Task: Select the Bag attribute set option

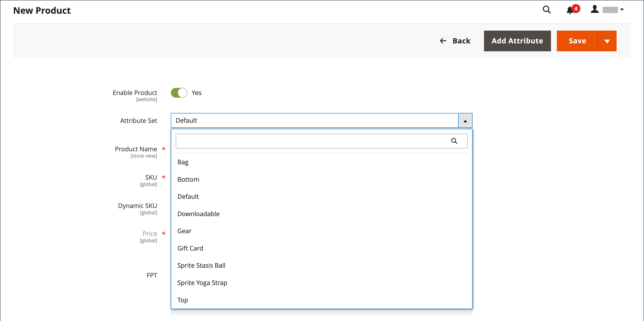Action: click(183, 162)
